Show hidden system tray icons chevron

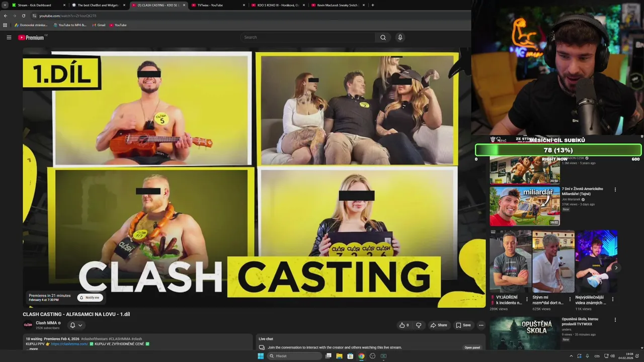pos(571,356)
